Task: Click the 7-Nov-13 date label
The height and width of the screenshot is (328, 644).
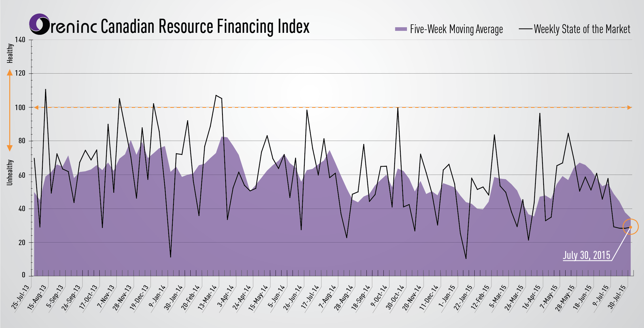Action: coord(106,296)
